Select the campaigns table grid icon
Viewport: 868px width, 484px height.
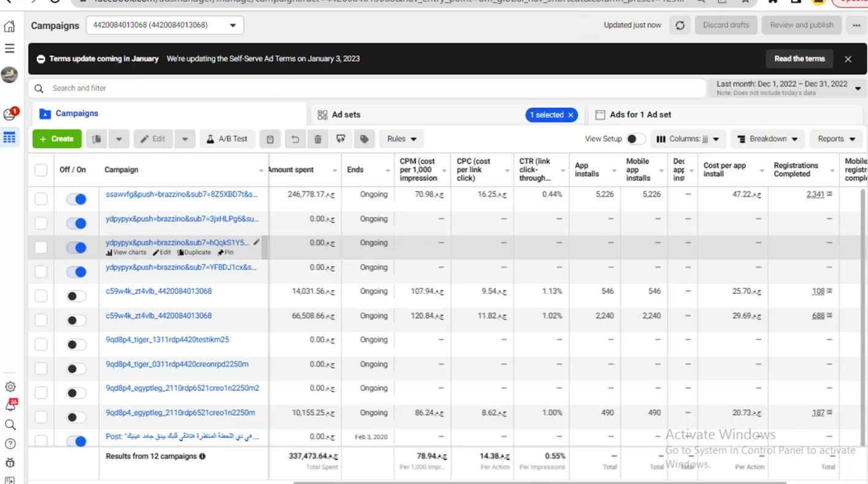tap(9, 137)
